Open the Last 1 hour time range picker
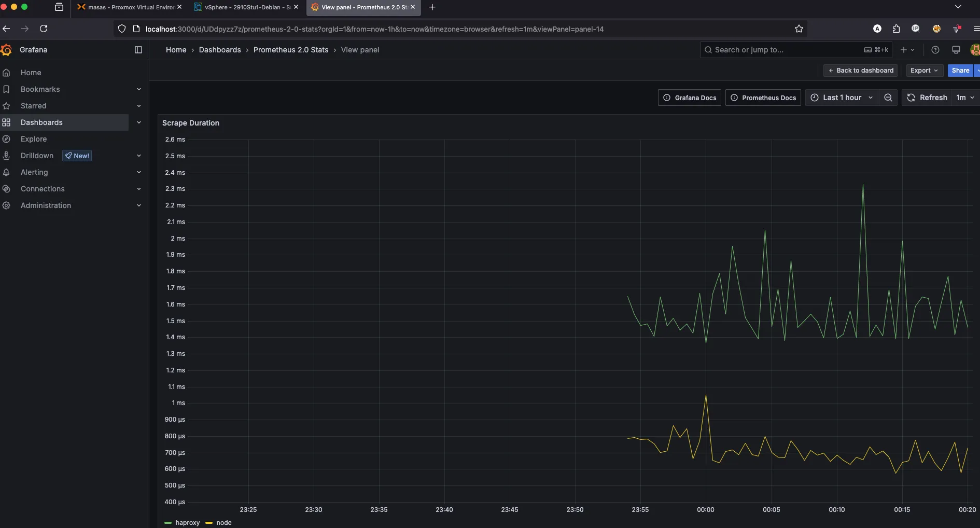The height and width of the screenshot is (528, 980). pyautogui.click(x=841, y=98)
